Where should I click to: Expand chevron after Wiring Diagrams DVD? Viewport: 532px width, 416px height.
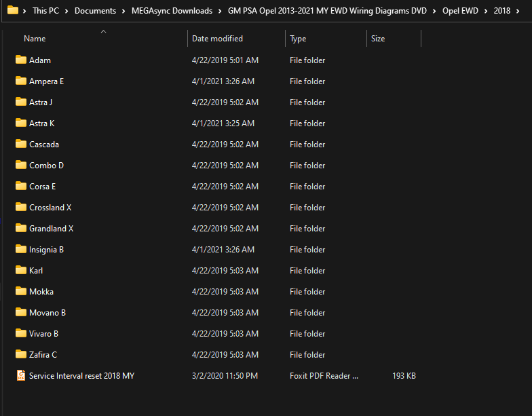tap(434, 11)
